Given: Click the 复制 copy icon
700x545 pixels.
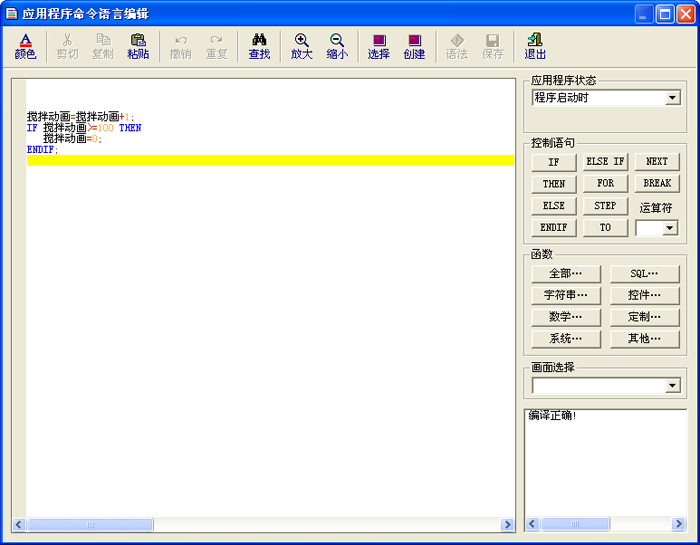Looking at the screenshot, I should pyautogui.click(x=103, y=46).
